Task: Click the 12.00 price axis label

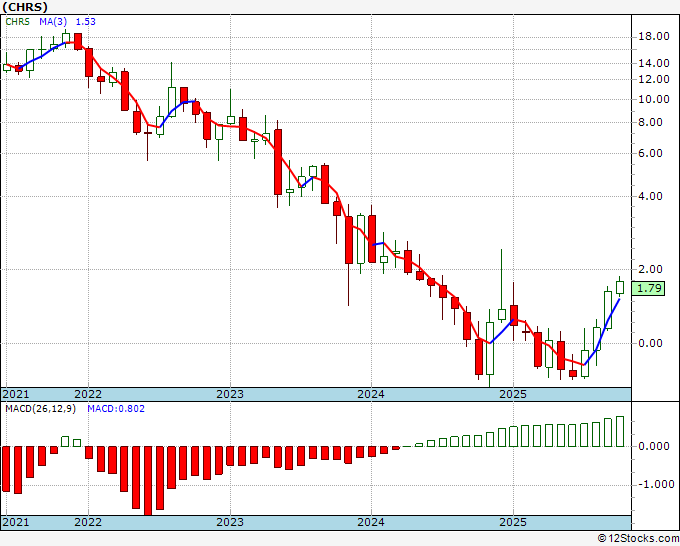Action: tap(654, 79)
